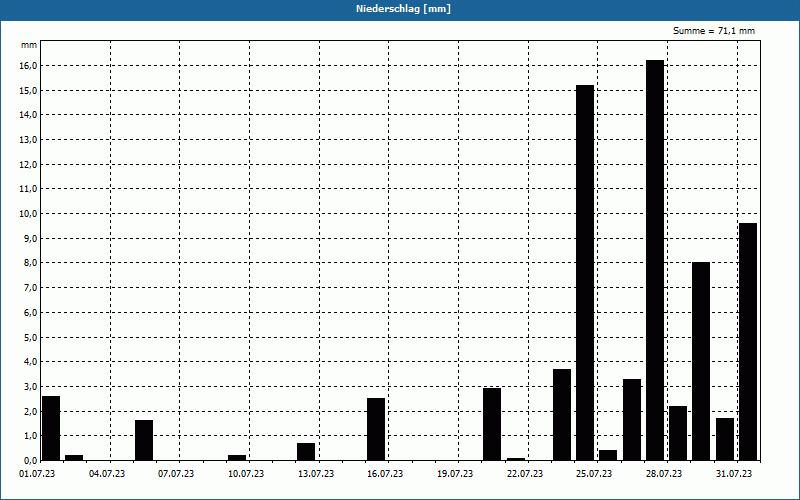This screenshot has height=500, width=800.
Task: Select the 7,0 y-axis value
Action: pyautogui.click(x=30, y=288)
